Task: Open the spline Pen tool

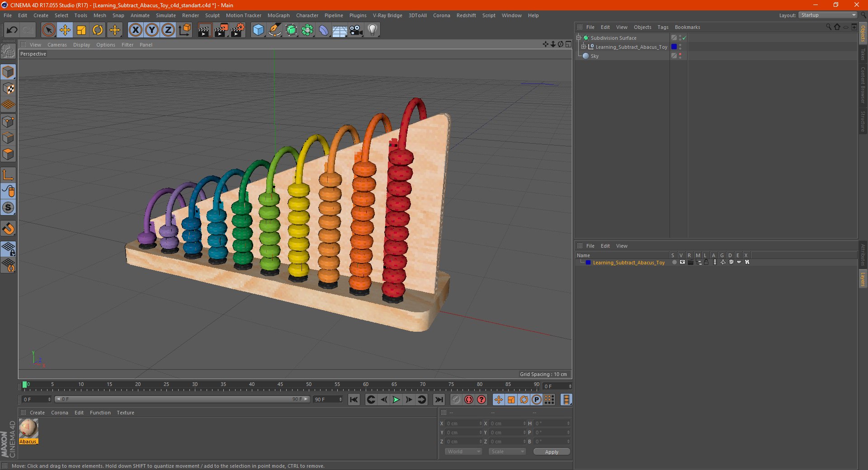Action: 274,30
